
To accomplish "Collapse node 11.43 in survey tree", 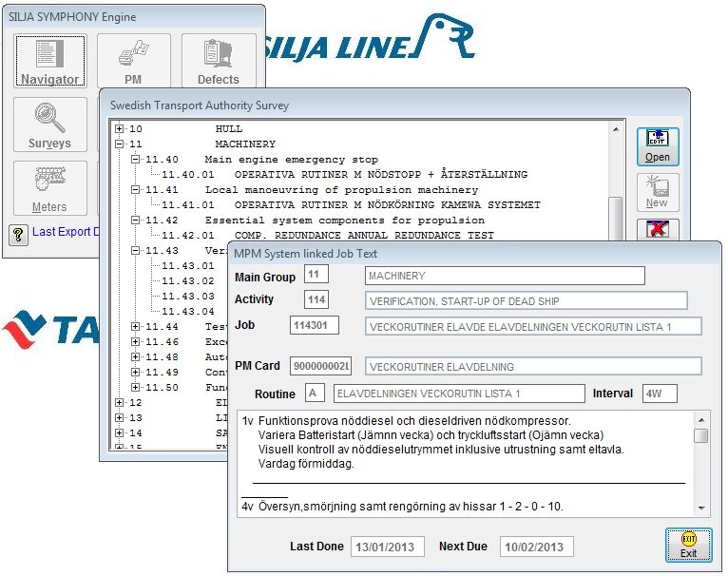I will pyautogui.click(x=136, y=250).
